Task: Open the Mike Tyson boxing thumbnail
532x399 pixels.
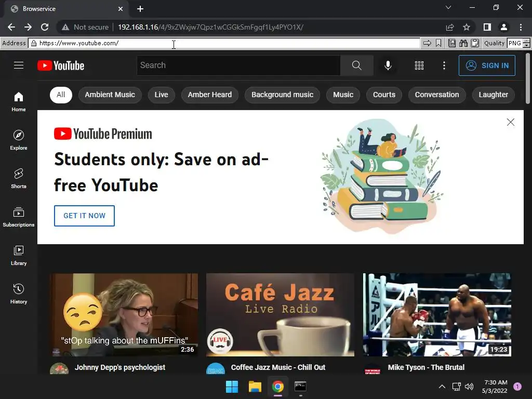Action: 437,314
